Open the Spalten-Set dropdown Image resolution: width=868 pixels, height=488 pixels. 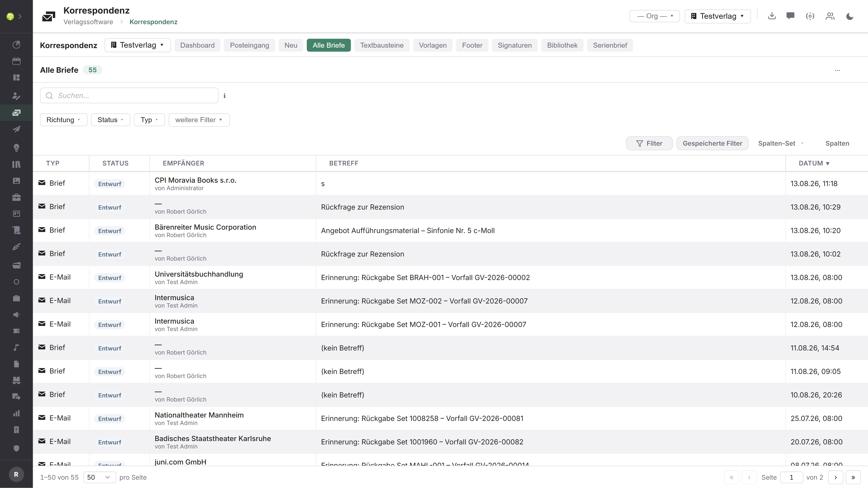point(781,143)
